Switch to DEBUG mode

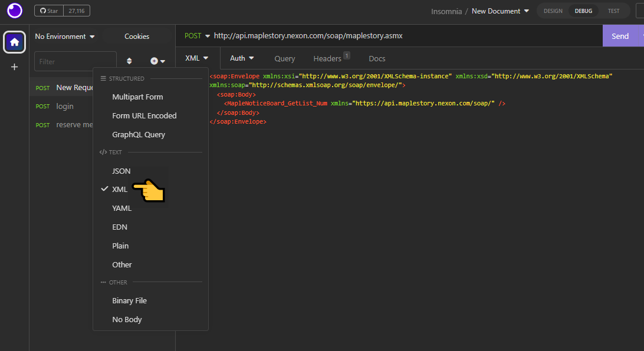[583, 11]
